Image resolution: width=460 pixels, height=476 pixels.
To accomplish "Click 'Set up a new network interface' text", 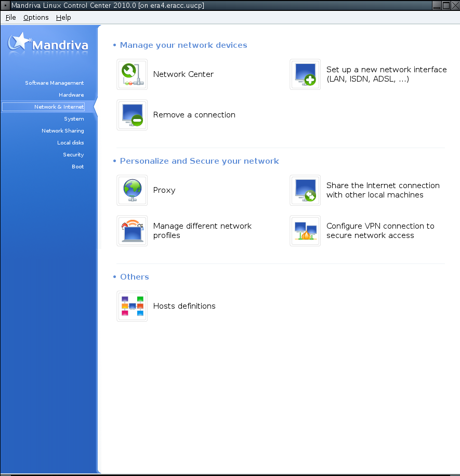I will [387, 74].
